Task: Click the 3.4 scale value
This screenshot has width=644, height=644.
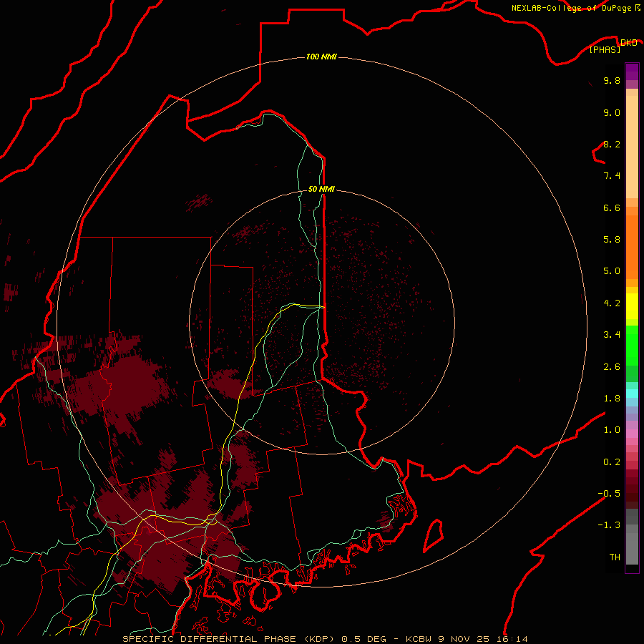Action: pyautogui.click(x=612, y=335)
